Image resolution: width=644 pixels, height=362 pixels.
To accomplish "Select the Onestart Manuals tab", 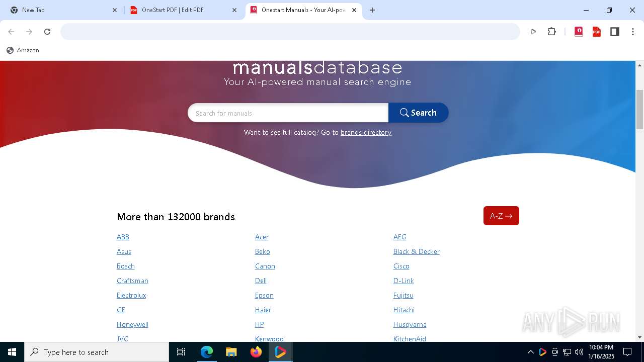I will [303, 10].
